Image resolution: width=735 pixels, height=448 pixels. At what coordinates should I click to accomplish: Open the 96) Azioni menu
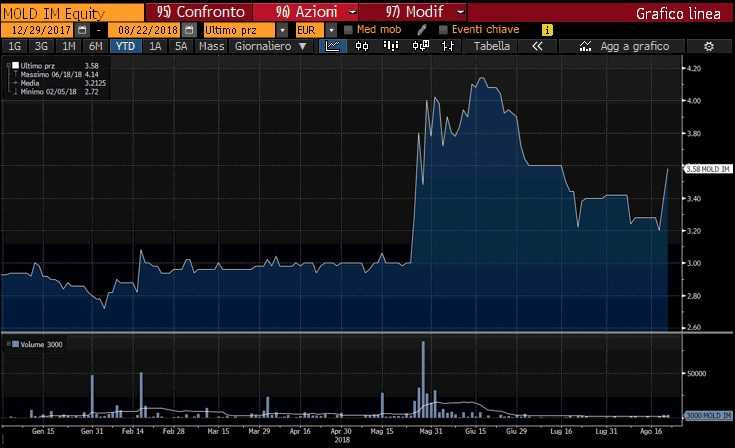pos(306,12)
